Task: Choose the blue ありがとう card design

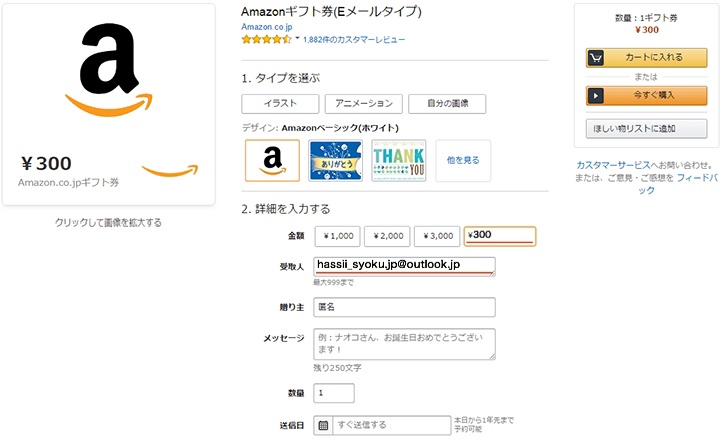Action: pyautogui.click(x=335, y=160)
